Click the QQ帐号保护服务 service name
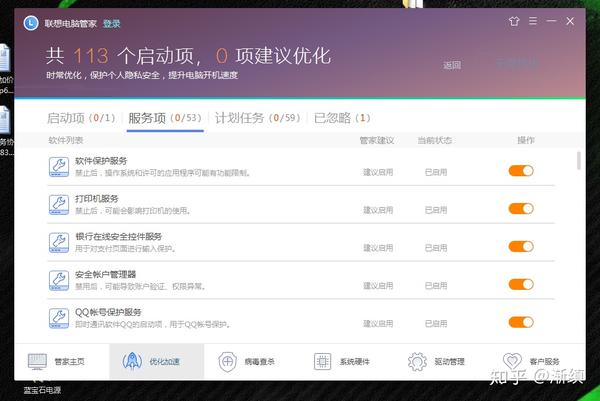This screenshot has width=600, height=401. (108, 313)
